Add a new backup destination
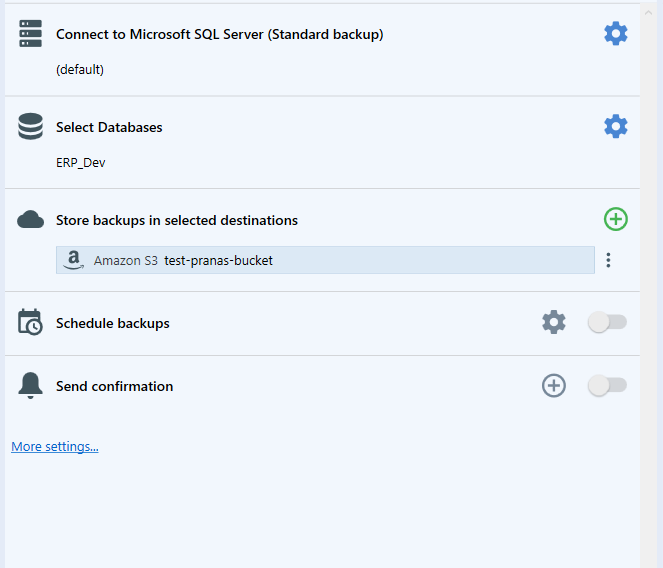This screenshot has width=663, height=568. (616, 219)
